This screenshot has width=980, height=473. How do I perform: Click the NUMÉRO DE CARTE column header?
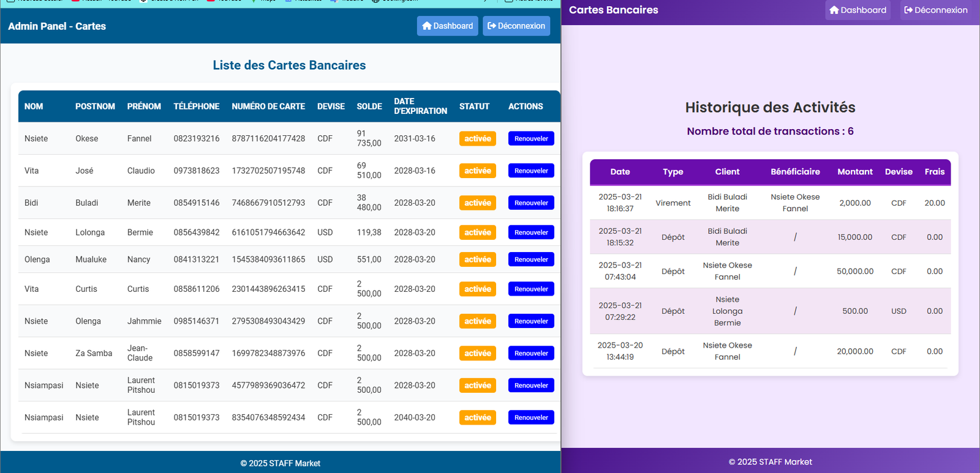(x=268, y=106)
